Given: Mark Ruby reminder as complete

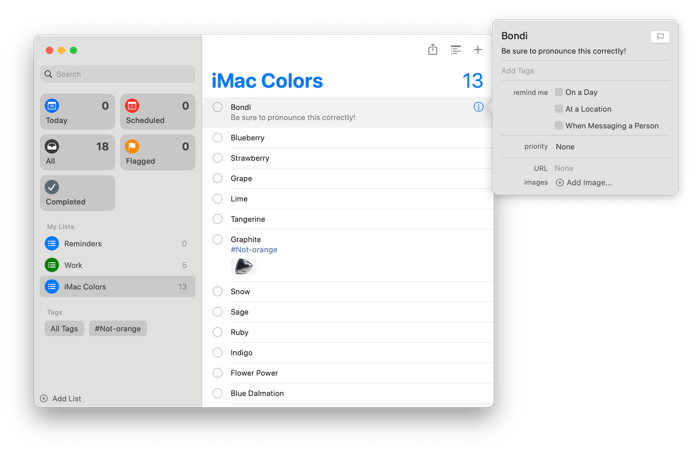Looking at the screenshot, I should 217,332.
